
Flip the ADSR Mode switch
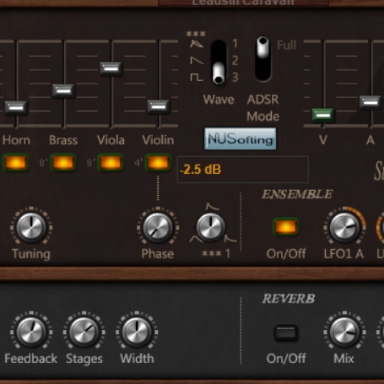[263, 59]
